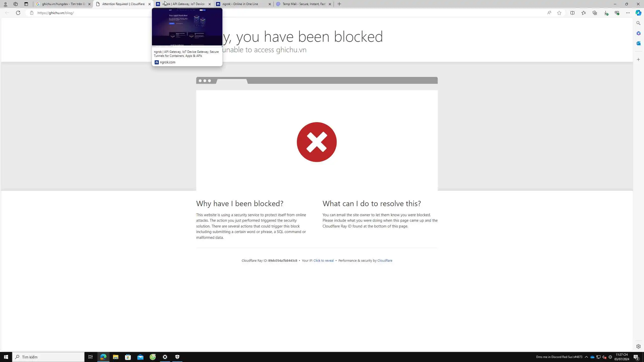Add this page to favorites star

click(x=559, y=13)
